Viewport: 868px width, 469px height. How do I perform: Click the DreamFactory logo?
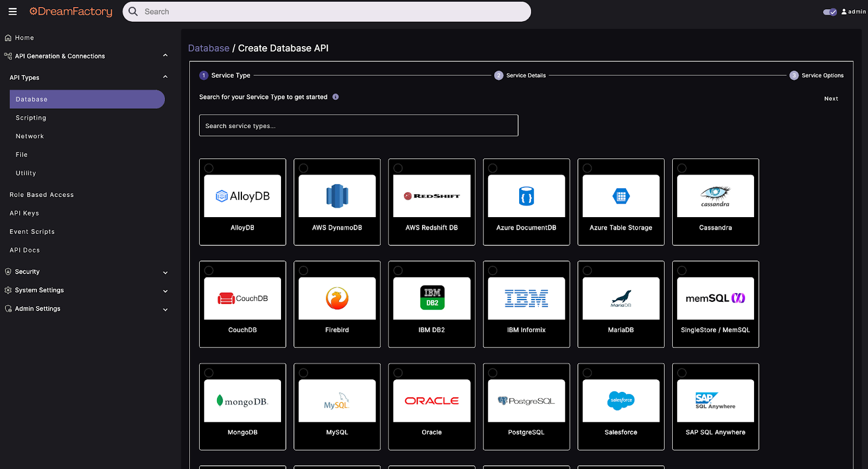[71, 11]
